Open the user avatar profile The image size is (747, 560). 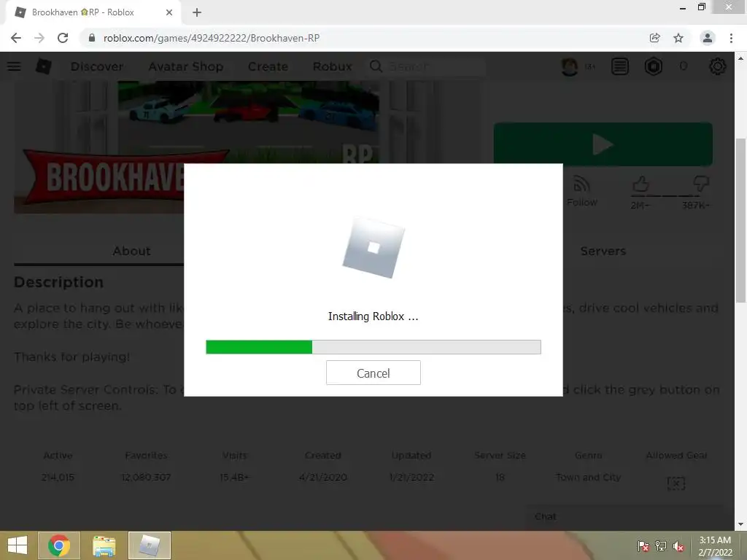tap(570, 66)
